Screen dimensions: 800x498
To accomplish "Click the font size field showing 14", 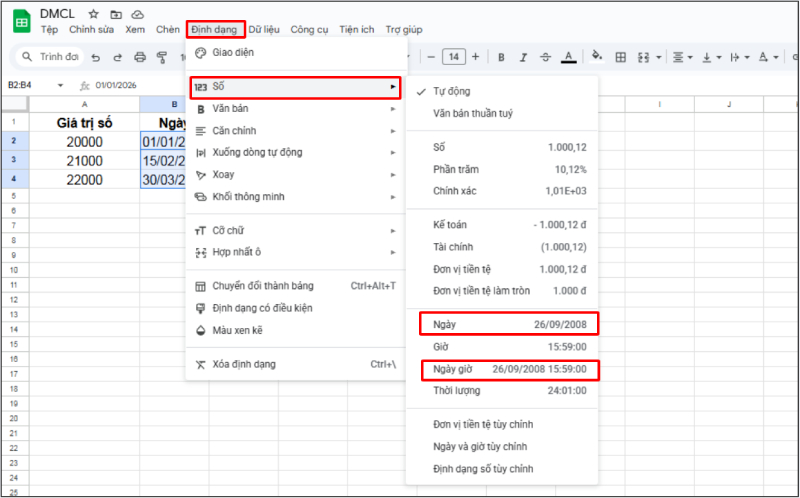I will coord(454,57).
